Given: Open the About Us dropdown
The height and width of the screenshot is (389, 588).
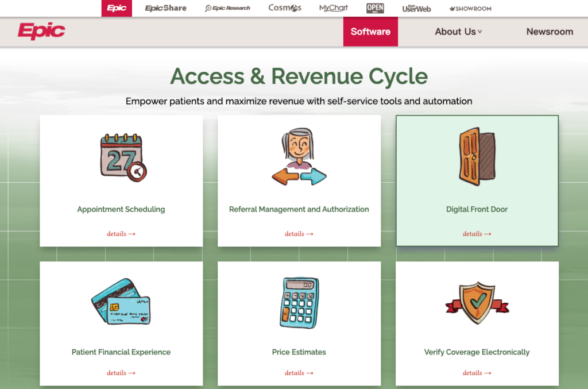Looking at the screenshot, I should (458, 32).
